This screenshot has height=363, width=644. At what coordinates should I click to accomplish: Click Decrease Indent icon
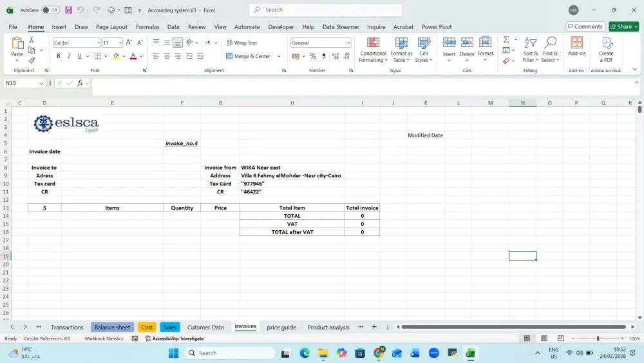coord(189,56)
